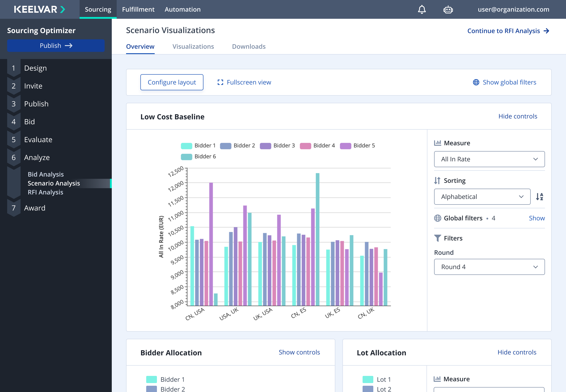Expand the Alphabetical sorting dropdown

coord(482,197)
